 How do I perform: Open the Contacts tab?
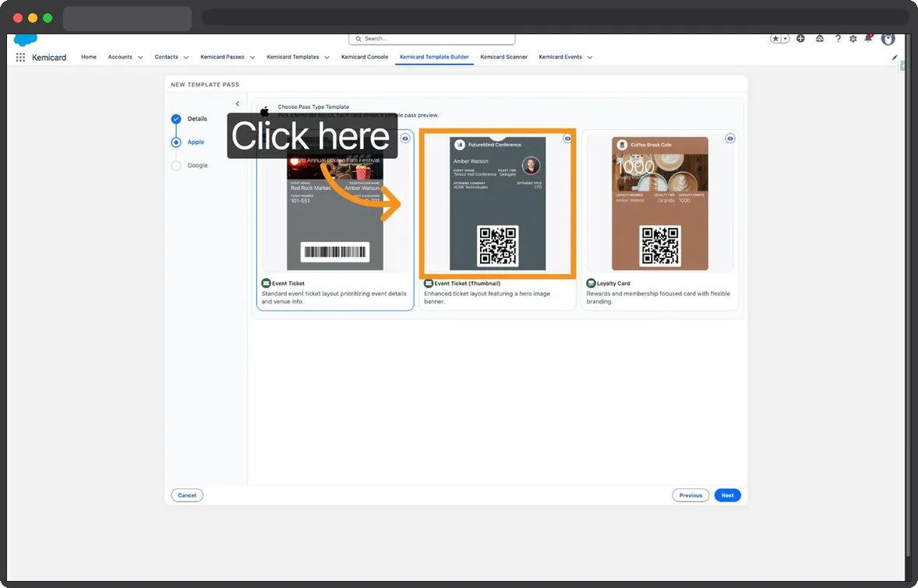[166, 57]
